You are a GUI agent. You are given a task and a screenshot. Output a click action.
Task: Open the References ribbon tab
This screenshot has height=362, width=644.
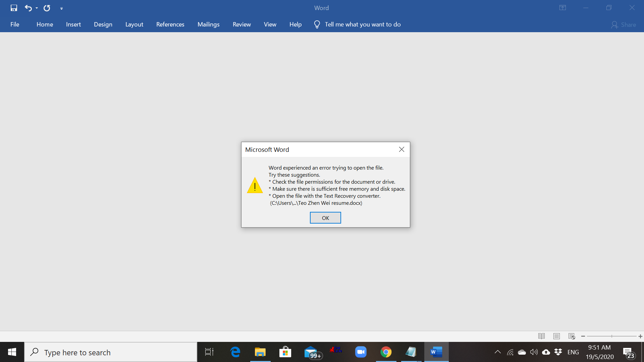pos(170,24)
